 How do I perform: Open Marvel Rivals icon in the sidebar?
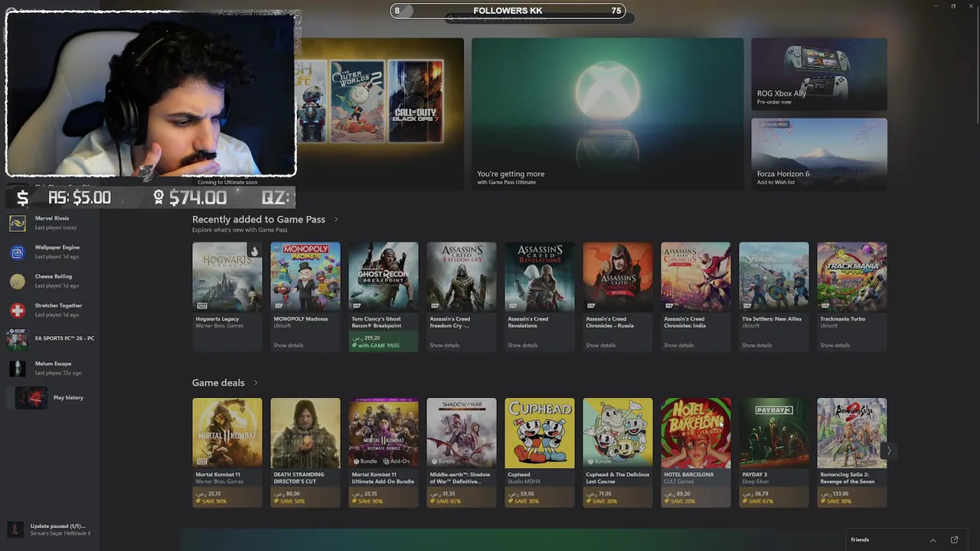(18, 223)
